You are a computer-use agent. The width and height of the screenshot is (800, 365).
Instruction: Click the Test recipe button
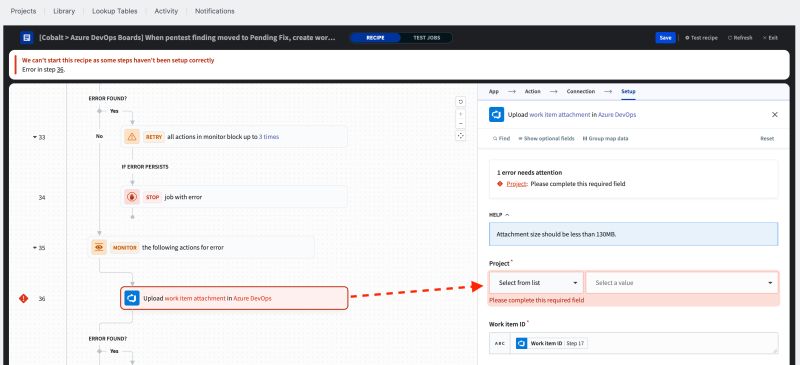pos(701,38)
